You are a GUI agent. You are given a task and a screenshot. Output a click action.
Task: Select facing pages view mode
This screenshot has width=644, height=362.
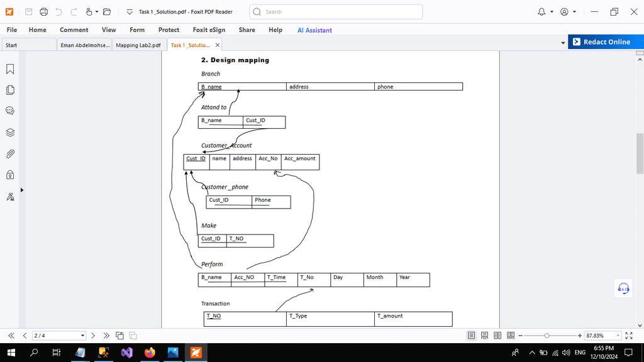pyautogui.click(x=497, y=336)
